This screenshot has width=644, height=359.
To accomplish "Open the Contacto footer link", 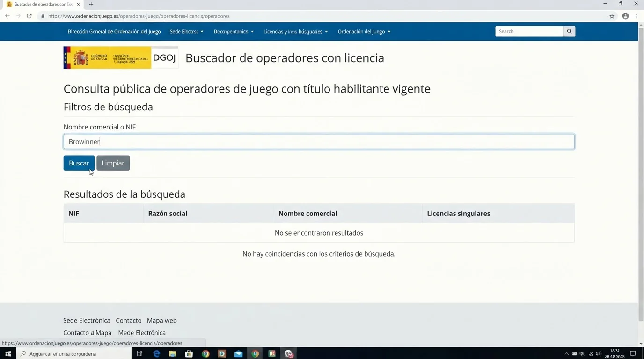I will point(129,320).
